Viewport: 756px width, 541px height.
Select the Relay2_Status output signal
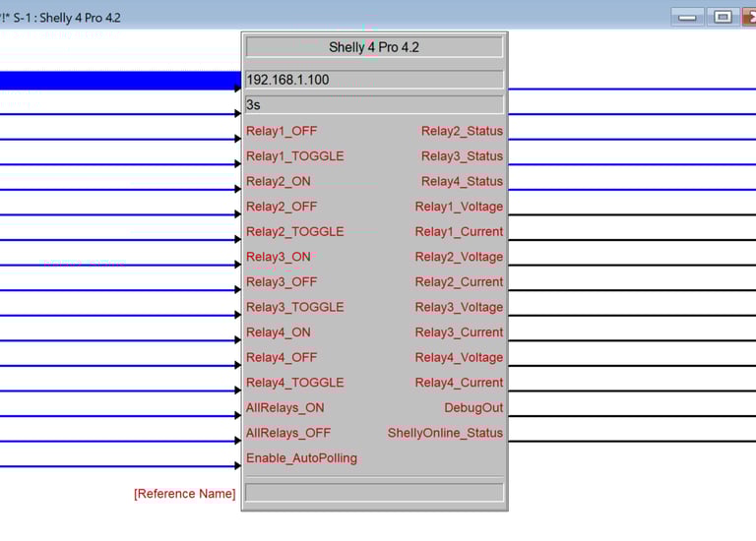pyautogui.click(x=462, y=131)
